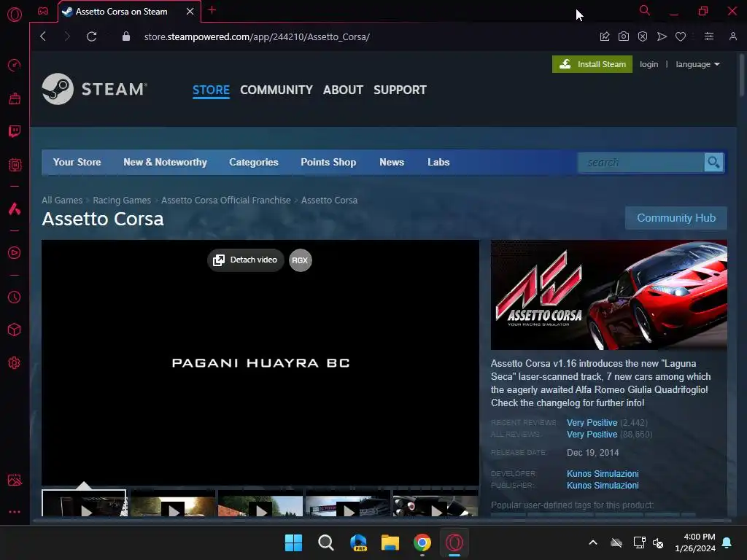The width and height of the screenshot is (747, 560).
Task: Click the Detach video button
Action: click(x=245, y=260)
